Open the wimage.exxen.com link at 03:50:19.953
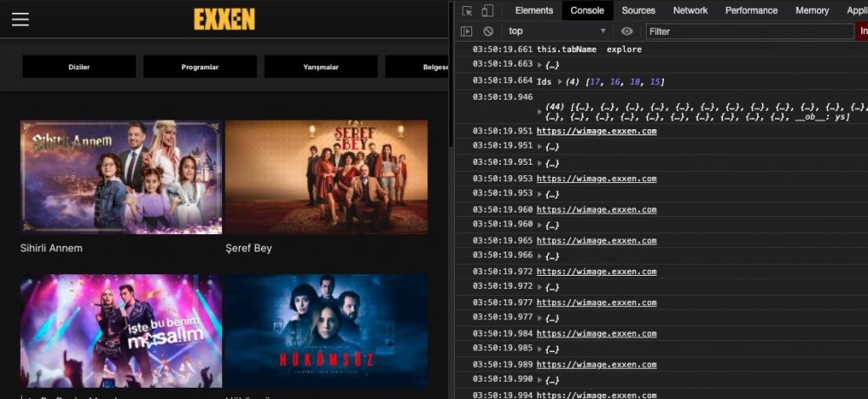Image resolution: width=868 pixels, height=399 pixels. 597,179
